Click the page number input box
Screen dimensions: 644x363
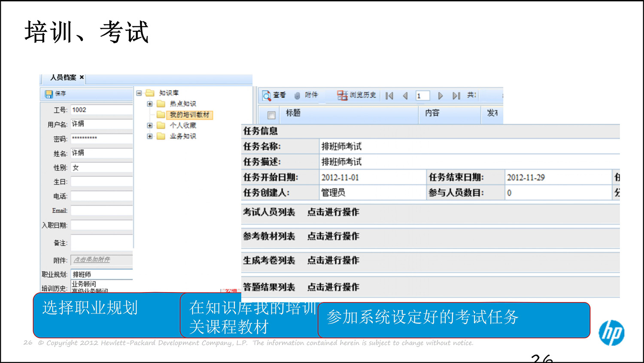(422, 95)
